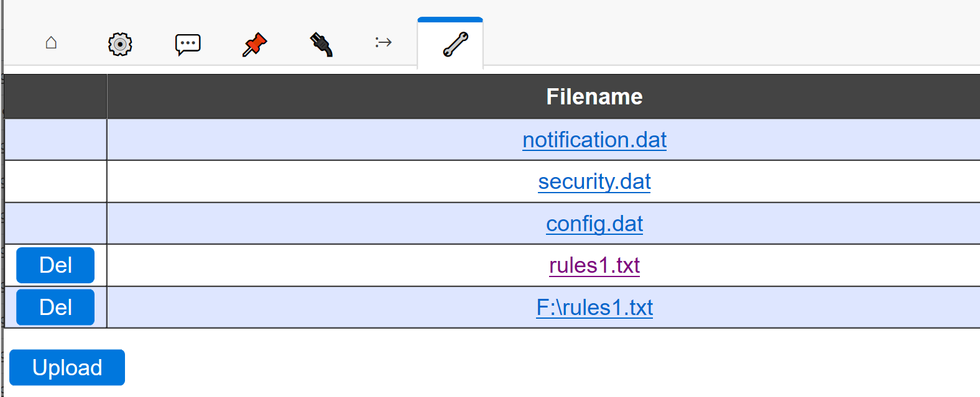Image resolution: width=980 pixels, height=397 pixels.
Task: Open the security.dat file link
Action: click(594, 181)
